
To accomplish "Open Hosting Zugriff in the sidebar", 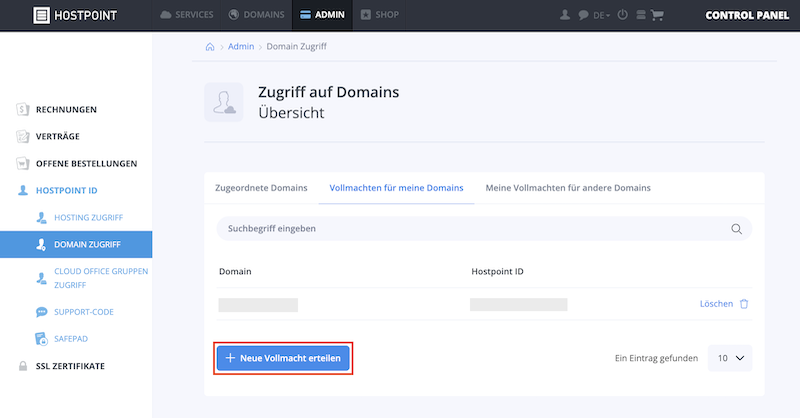I will click(88, 217).
